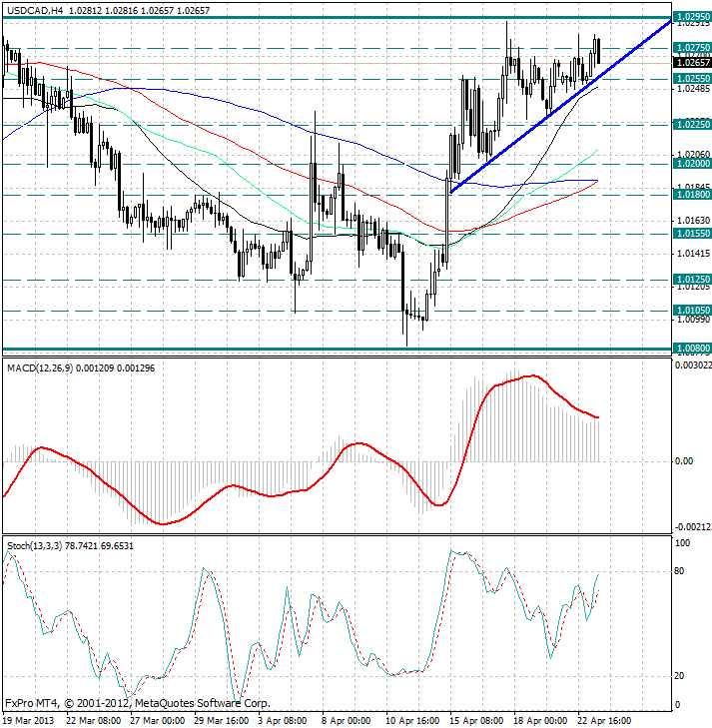This screenshot has height=728, width=712.
Task: Click the 1.01415 price scale value
Action: pyautogui.click(x=694, y=254)
